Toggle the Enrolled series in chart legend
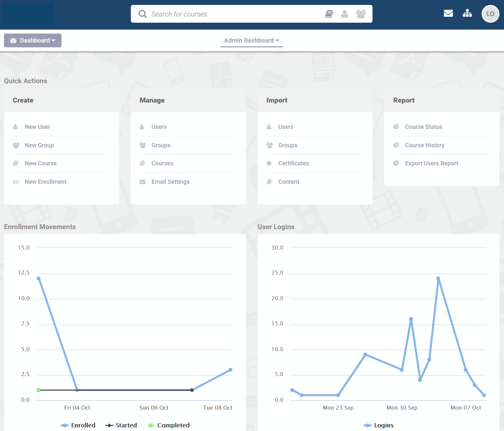The width and height of the screenshot is (504, 431). point(78,425)
